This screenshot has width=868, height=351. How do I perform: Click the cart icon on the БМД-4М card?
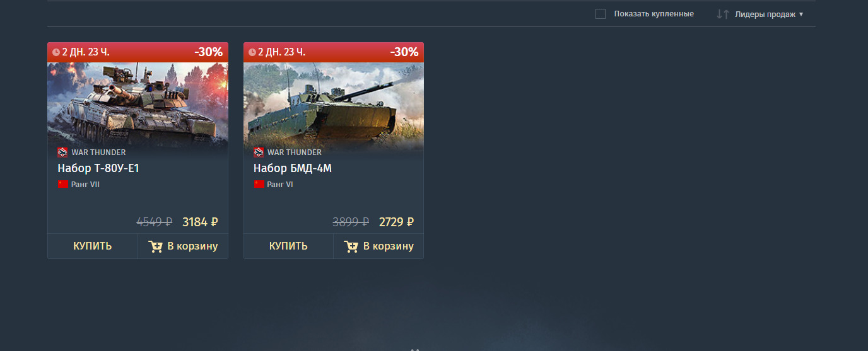point(351,246)
